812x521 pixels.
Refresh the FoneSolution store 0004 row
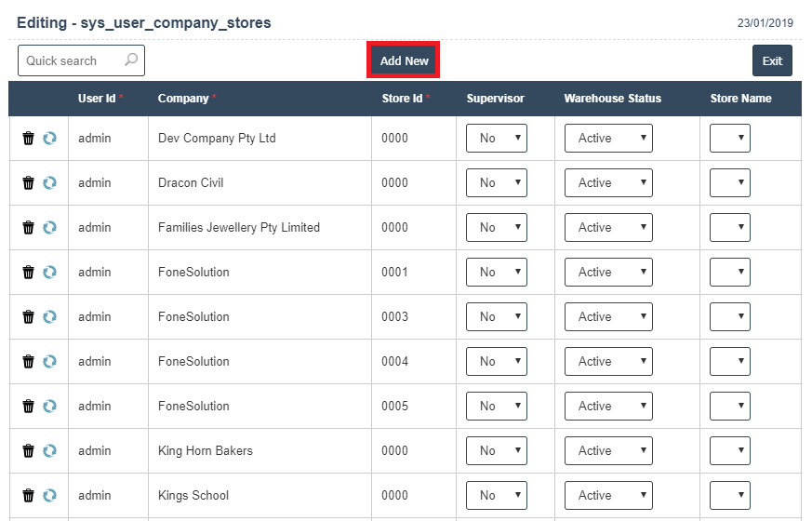click(50, 362)
